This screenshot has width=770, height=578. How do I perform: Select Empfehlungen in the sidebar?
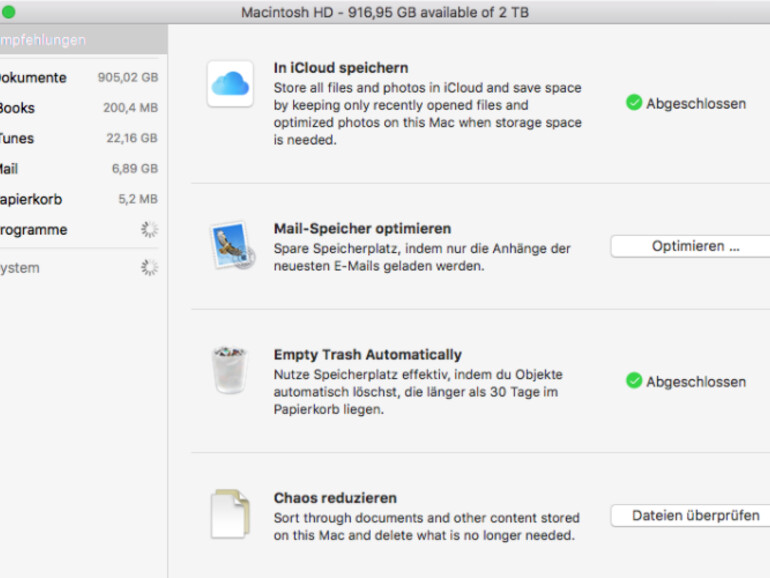click(x=43, y=40)
